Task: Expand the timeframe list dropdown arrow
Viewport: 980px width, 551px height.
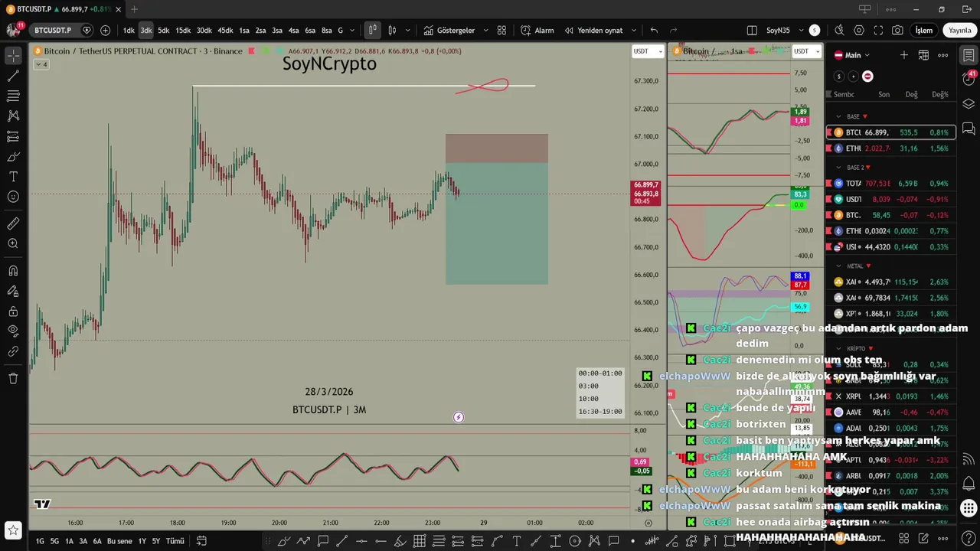Action: click(352, 31)
